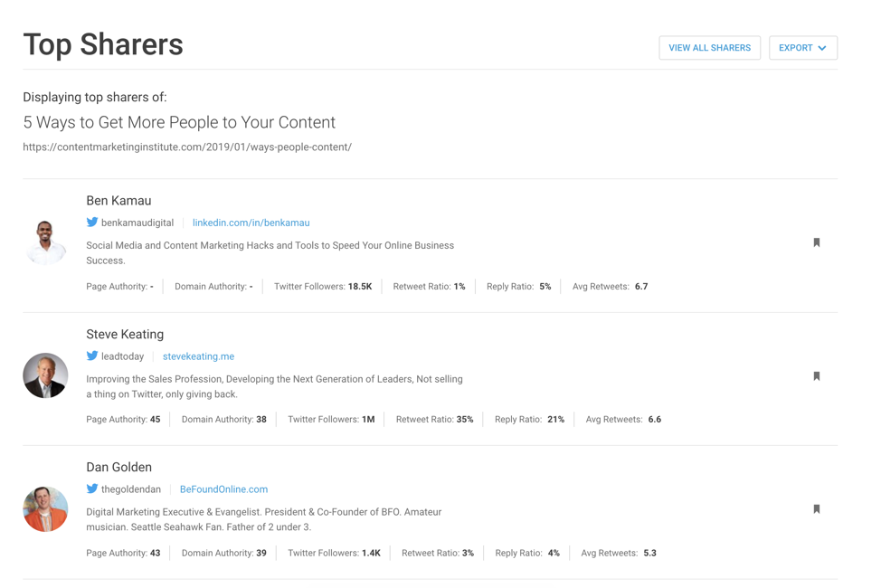Viewport: 881px width, 588px height.
Task: Select the Dan Golden name heading
Action: pos(119,467)
